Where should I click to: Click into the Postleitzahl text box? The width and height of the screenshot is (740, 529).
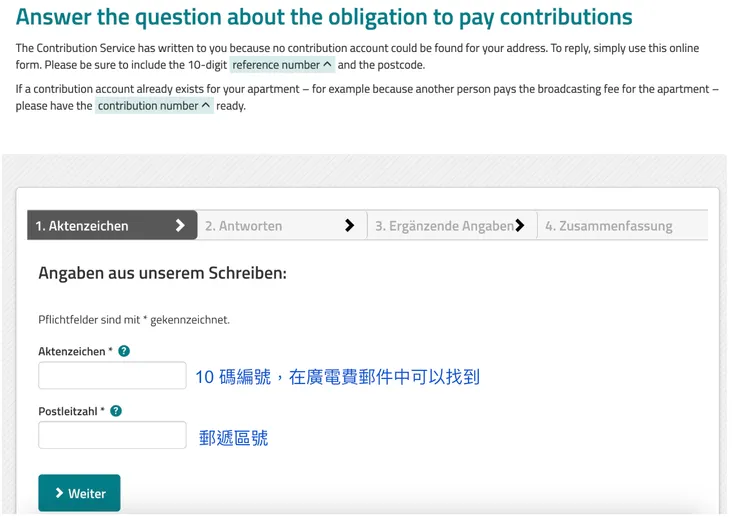click(x=112, y=435)
